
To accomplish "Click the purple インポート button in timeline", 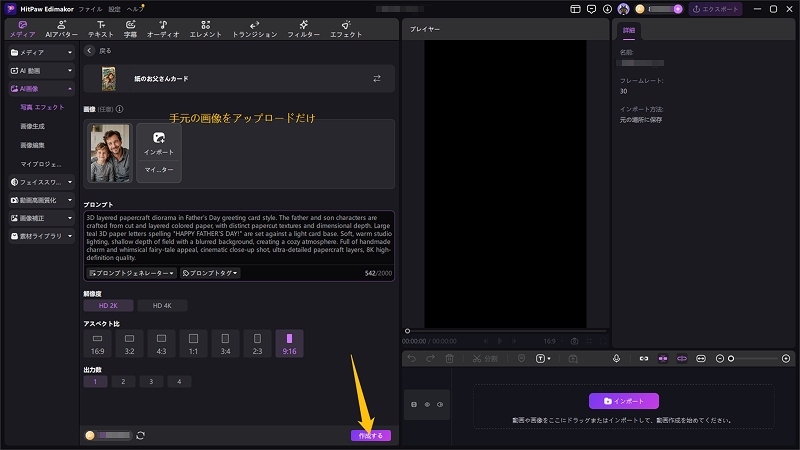I will pyautogui.click(x=623, y=401).
